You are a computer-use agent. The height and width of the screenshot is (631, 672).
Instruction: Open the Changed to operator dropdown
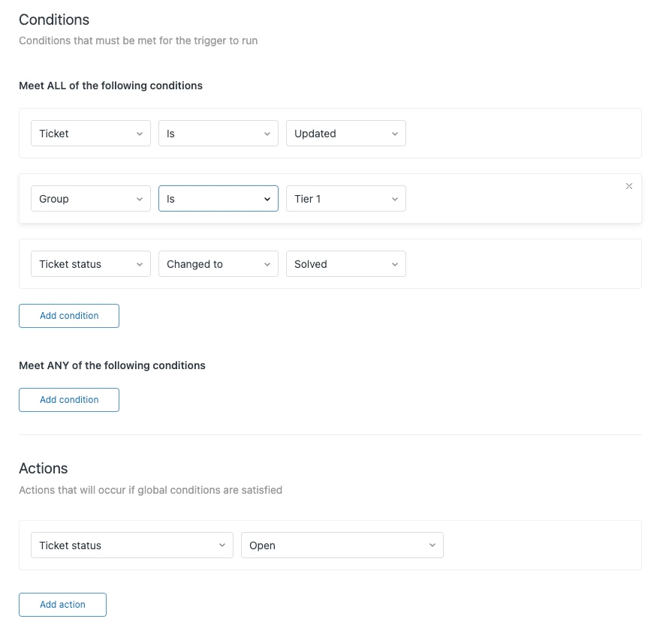point(218,264)
